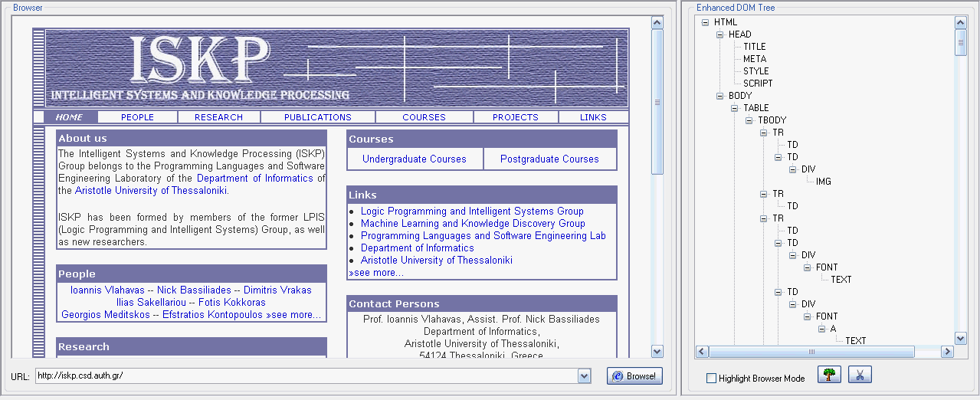This screenshot has height=400, width=980.
Task: Open the LINKS navigation tab
Action: pyautogui.click(x=594, y=117)
